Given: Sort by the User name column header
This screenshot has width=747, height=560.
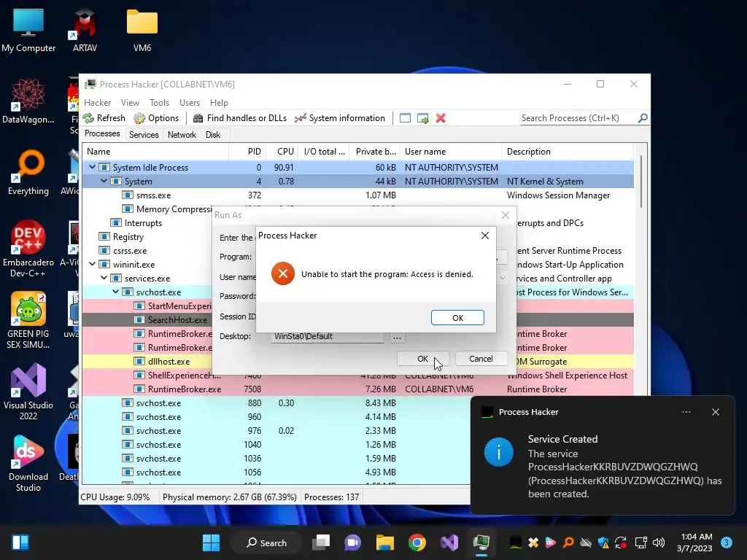Looking at the screenshot, I should [451, 152].
